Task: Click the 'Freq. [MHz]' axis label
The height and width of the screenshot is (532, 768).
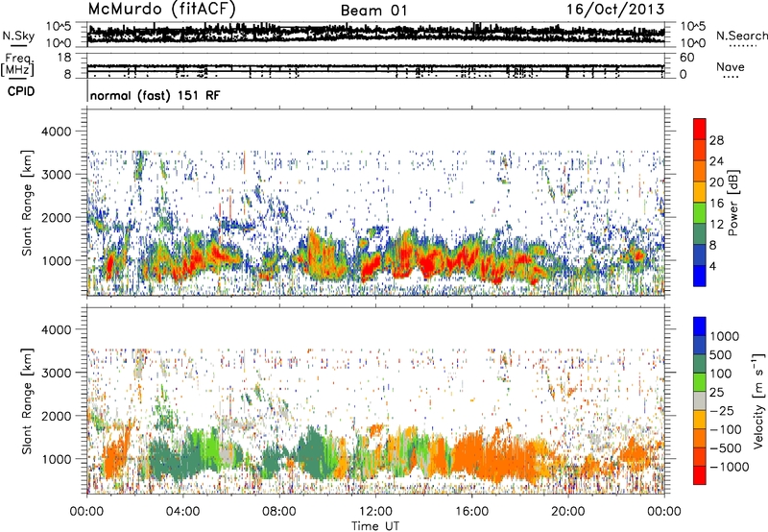Action: 17,64
